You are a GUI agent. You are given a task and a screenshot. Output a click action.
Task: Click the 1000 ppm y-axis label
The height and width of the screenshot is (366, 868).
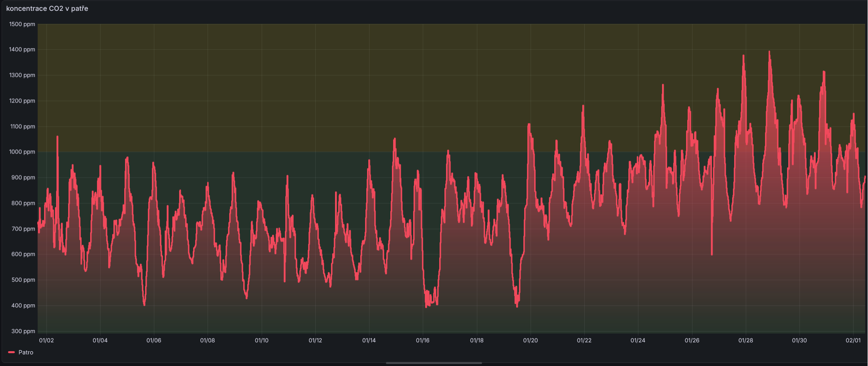(x=22, y=152)
